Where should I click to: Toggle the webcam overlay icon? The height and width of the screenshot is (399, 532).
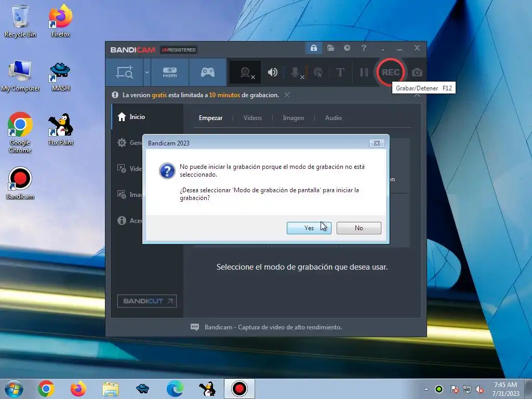[246, 72]
